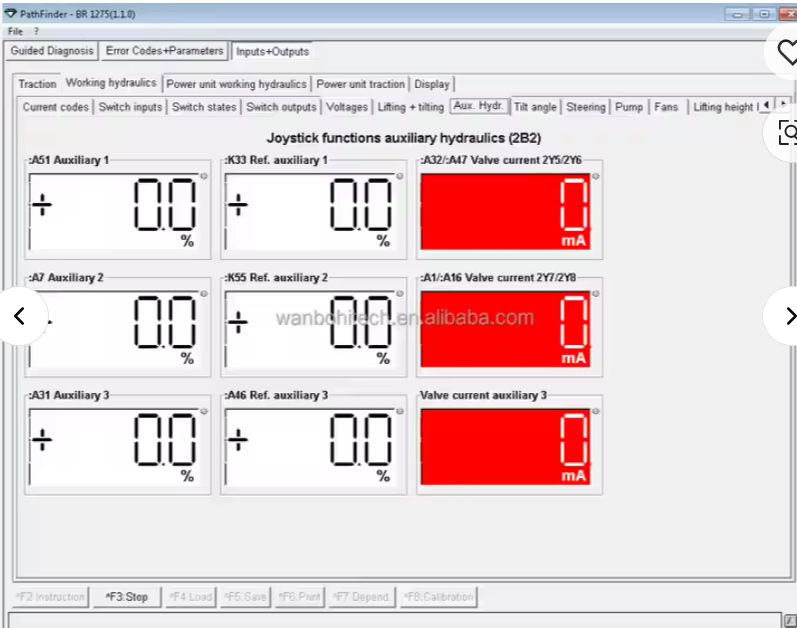Click the red 2Y7/2Y8 valve current display
The width and height of the screenshot is (797, 628).
[505, 329]
